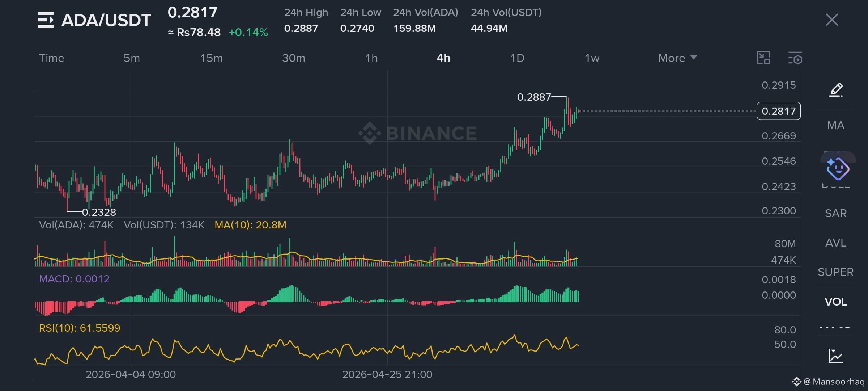The image size is (868, 391).
Task: Expand the More intervals dropdown
Action: 677,58
